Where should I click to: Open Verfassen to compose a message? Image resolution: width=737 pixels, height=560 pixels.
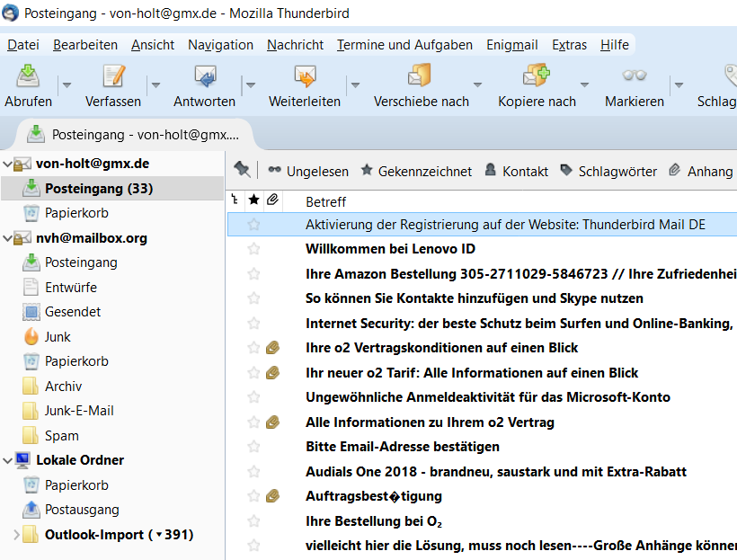pos(112,76)
